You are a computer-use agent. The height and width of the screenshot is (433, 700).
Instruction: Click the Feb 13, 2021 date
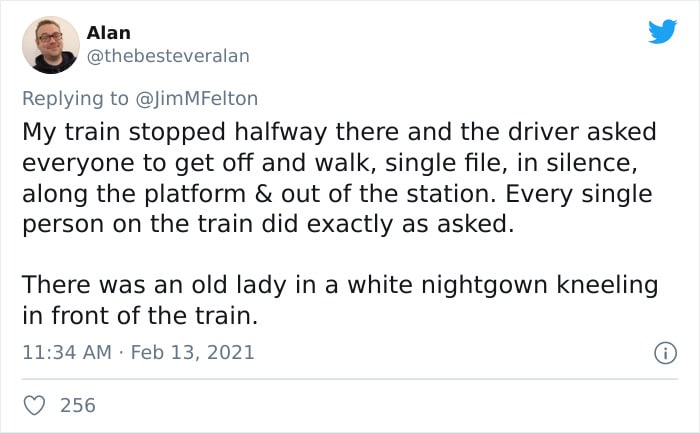[x=192, y=352]
